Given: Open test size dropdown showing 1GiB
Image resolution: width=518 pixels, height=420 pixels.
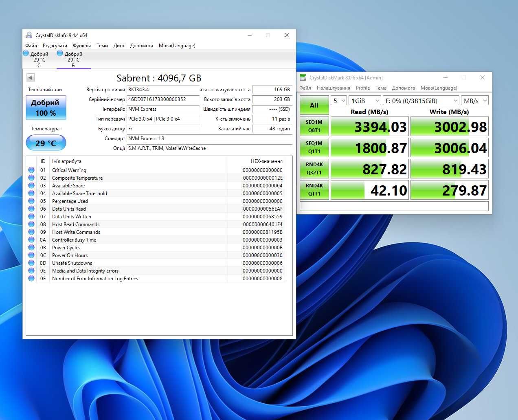Looking at the screenshot, I should tap(365, 101).
